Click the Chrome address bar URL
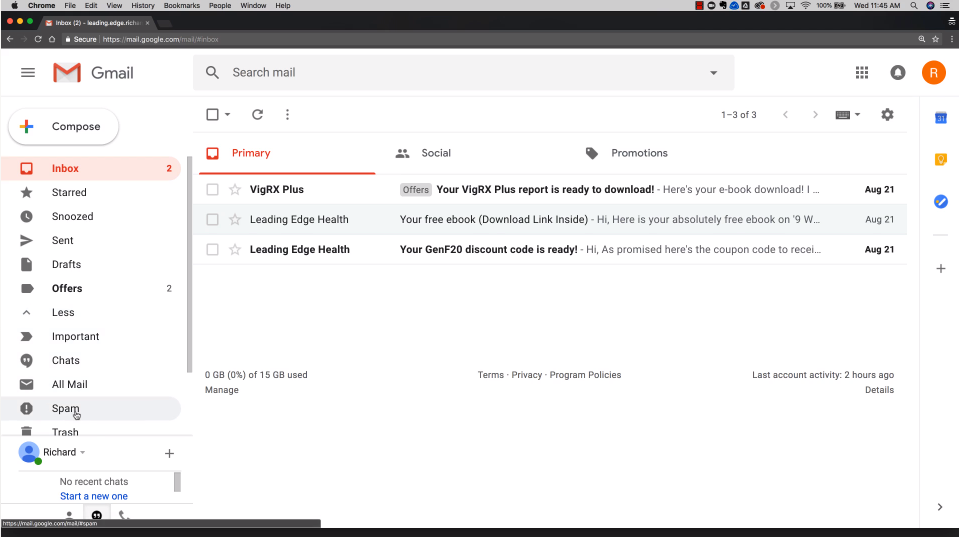Screen dimensions: 959x537 pos(160,39)
